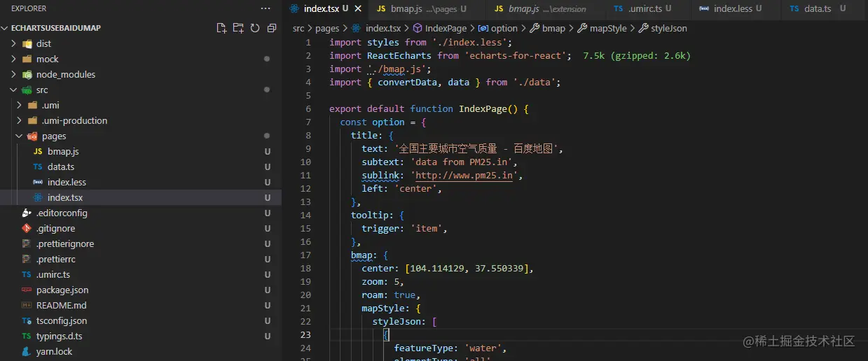868x361 pixels.
Task: Click the '7.5k (gzipped: 2.6k)' import cost text
Action: [x=637, y=55]
